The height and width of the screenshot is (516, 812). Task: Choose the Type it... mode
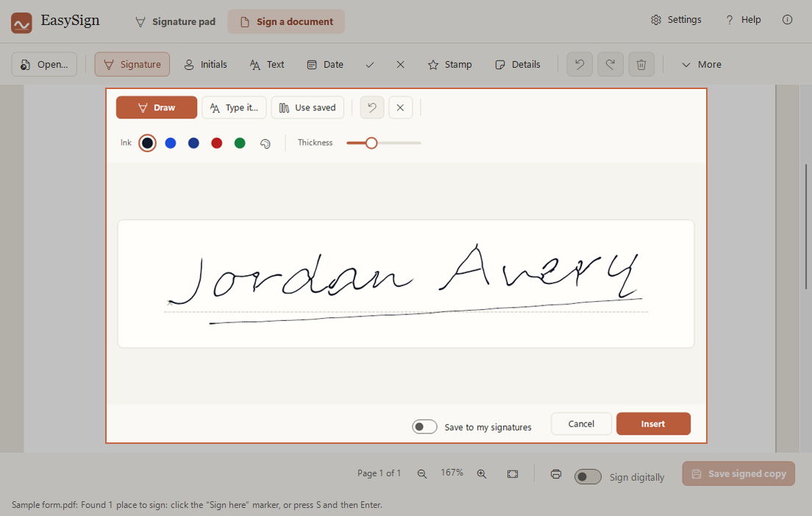point(234,107)
